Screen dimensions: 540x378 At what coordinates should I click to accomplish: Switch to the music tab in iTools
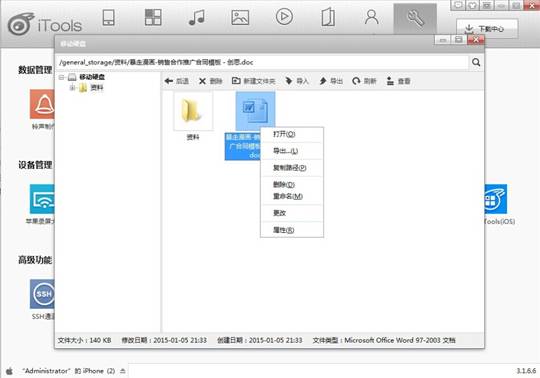click(x=197, y=18)
